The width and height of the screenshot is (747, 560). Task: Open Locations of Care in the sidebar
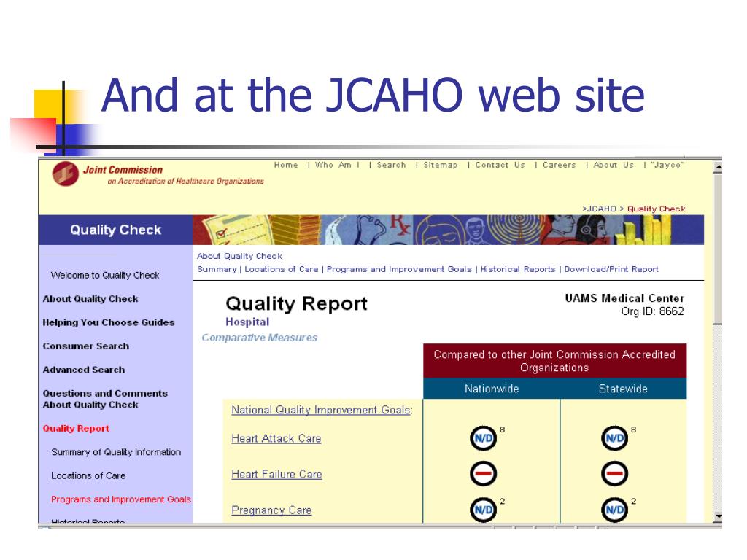point(88,475)
